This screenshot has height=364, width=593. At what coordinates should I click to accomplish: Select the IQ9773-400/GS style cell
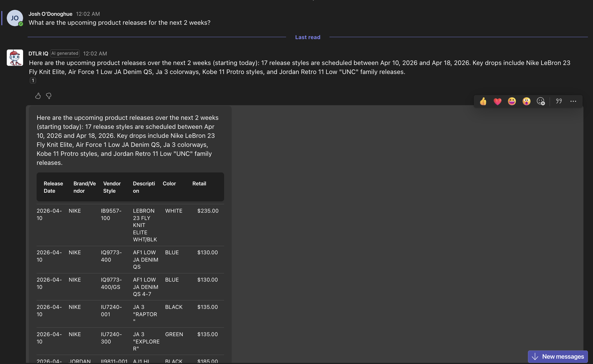point(111,283)
